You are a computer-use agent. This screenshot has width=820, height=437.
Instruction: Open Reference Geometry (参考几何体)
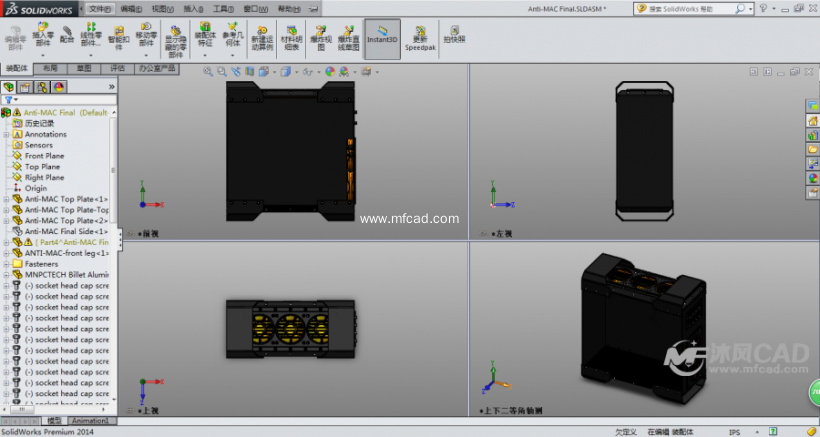(233, 34)
